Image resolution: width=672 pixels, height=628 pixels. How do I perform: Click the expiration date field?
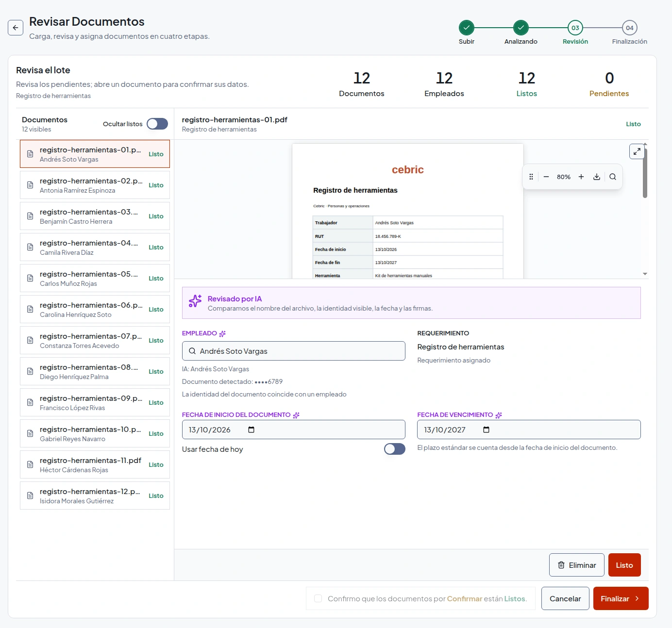pos(529,430)
